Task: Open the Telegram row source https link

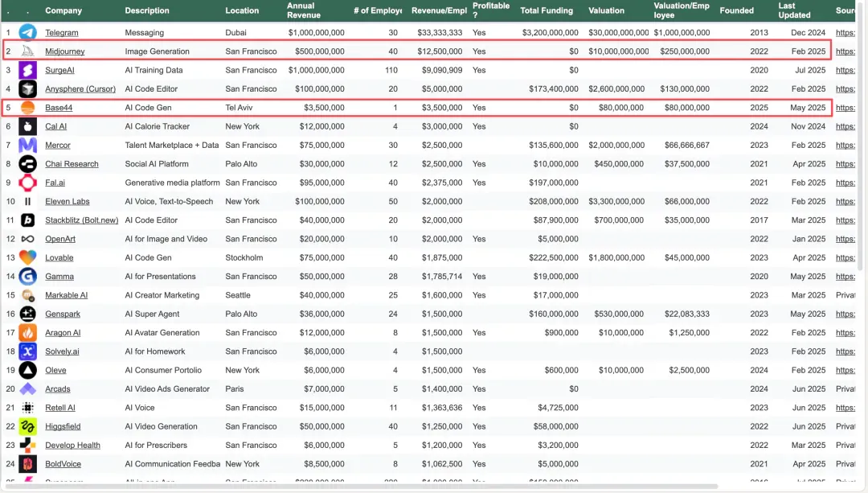Action: tap(845, 33)
